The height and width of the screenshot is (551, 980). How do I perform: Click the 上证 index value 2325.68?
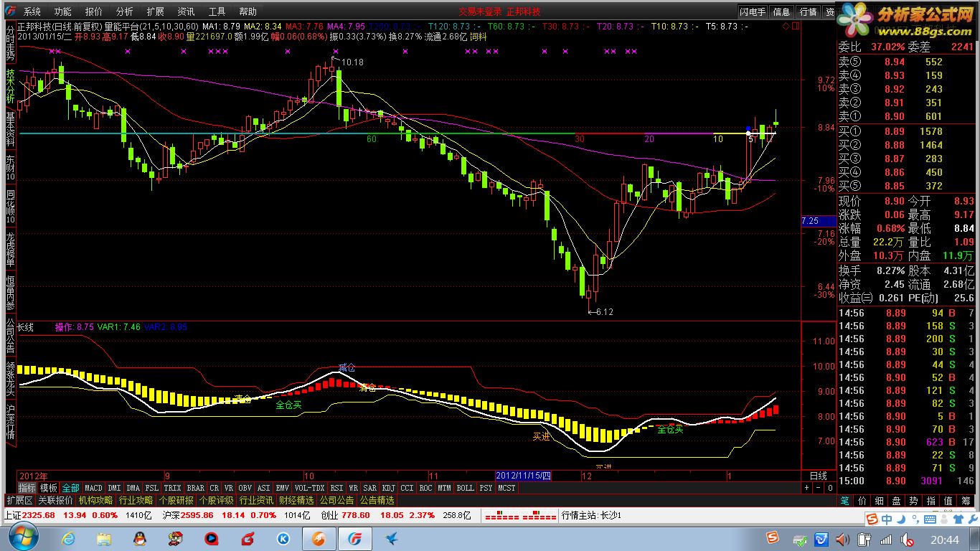tap(39, 515)
